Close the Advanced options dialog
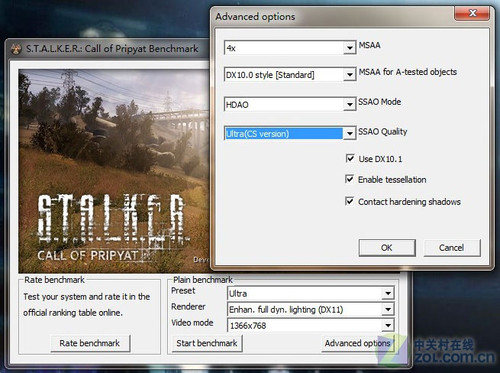500x373 pixels. 472,13
